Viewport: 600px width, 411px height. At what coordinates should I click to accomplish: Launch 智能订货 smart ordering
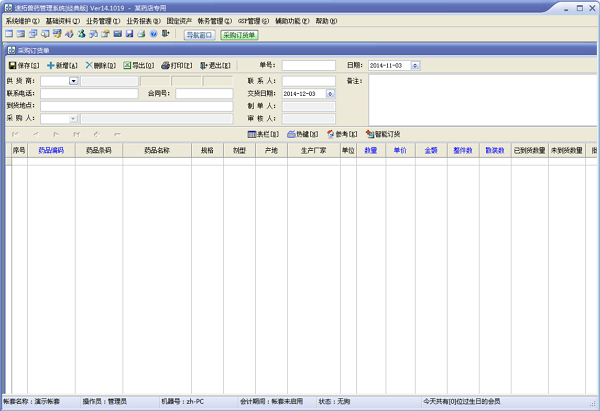coord(385,133)
